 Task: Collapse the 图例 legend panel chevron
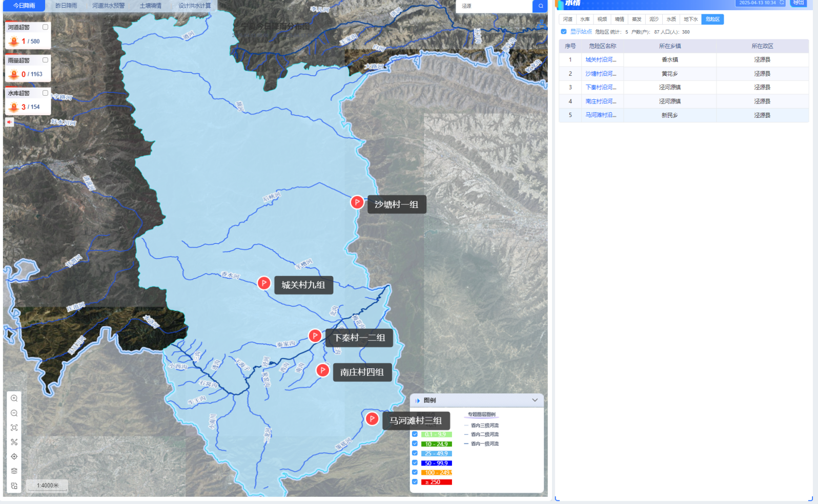535,400
